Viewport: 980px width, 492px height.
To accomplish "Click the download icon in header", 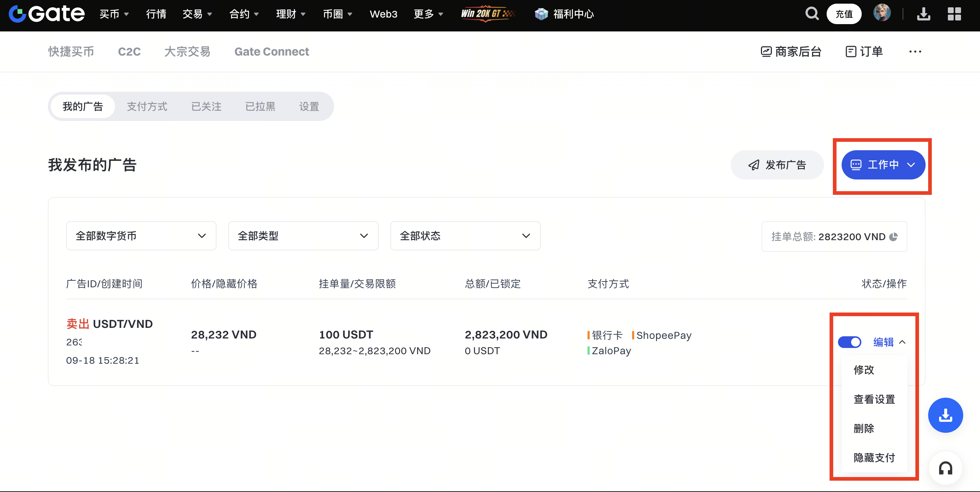I will pyautogui.click(x=923, y=14).
